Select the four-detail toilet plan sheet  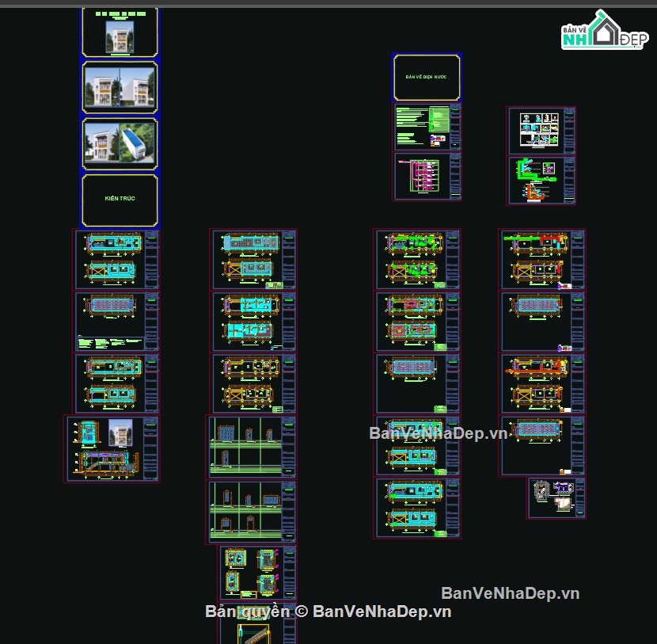pyautogui.click(x=258, y=573)
